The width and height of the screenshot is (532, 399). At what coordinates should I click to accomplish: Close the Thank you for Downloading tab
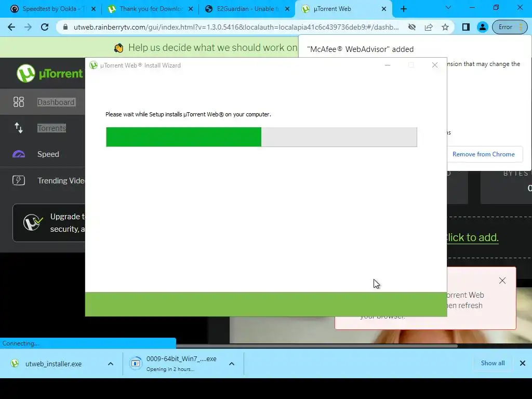(x=191, y=9)
